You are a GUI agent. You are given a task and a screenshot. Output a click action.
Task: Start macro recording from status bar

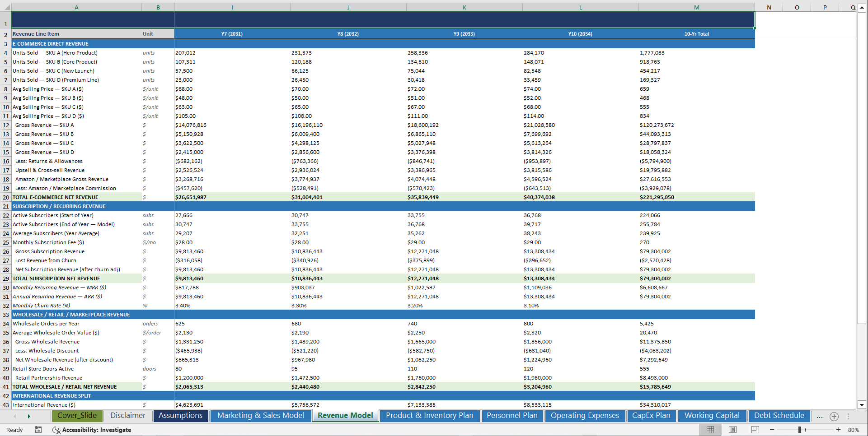pyautogui.click(x=38, y=430)
